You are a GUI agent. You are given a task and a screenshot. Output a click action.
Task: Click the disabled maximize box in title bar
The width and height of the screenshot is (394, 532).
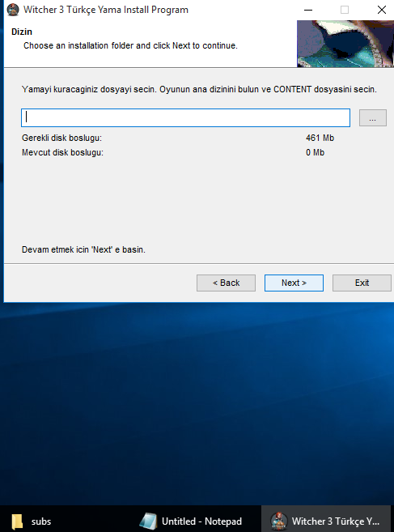[345, 10]
